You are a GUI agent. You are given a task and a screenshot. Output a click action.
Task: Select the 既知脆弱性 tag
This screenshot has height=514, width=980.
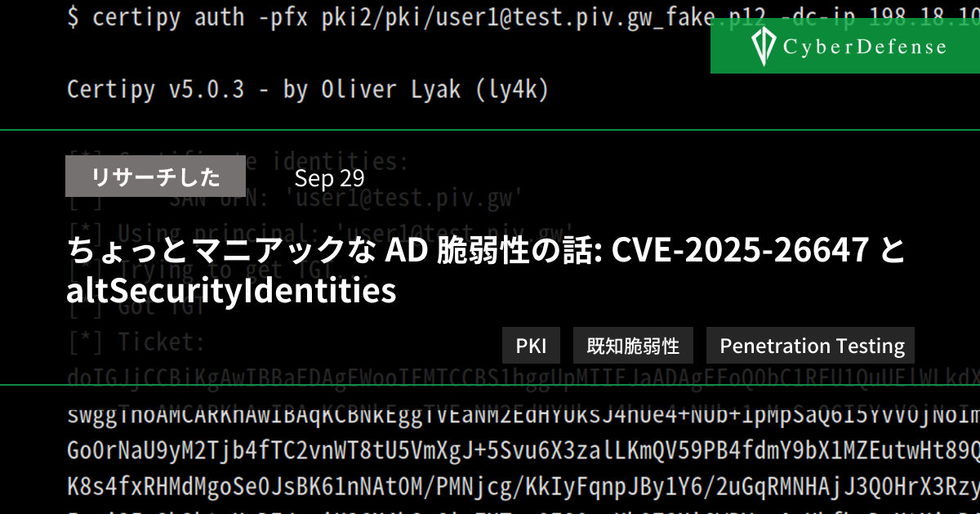click(633, 346)
